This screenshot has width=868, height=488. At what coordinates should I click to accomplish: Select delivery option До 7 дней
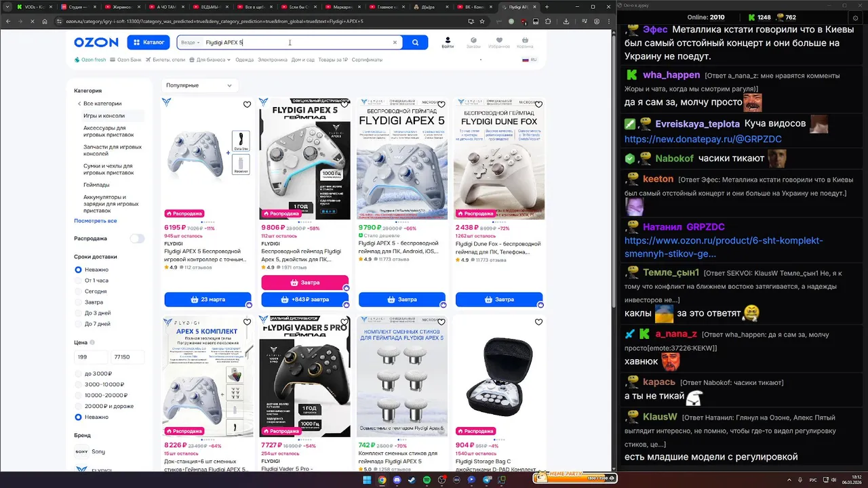93,324
